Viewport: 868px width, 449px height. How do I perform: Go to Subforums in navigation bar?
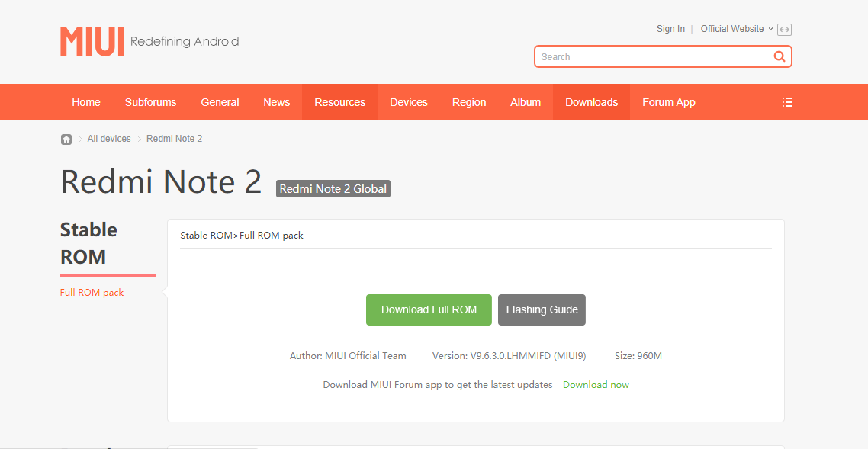coord(150,102)
